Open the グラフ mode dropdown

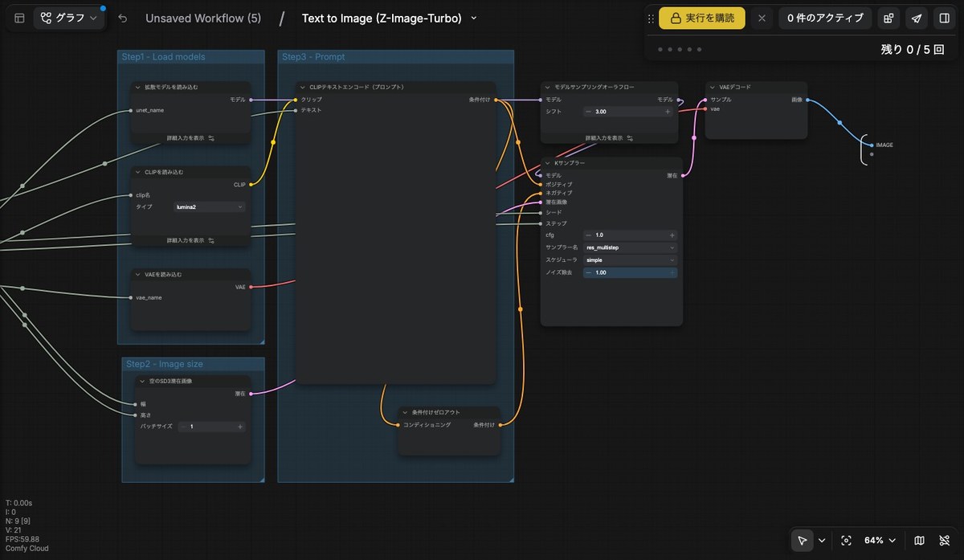[69, 18]
